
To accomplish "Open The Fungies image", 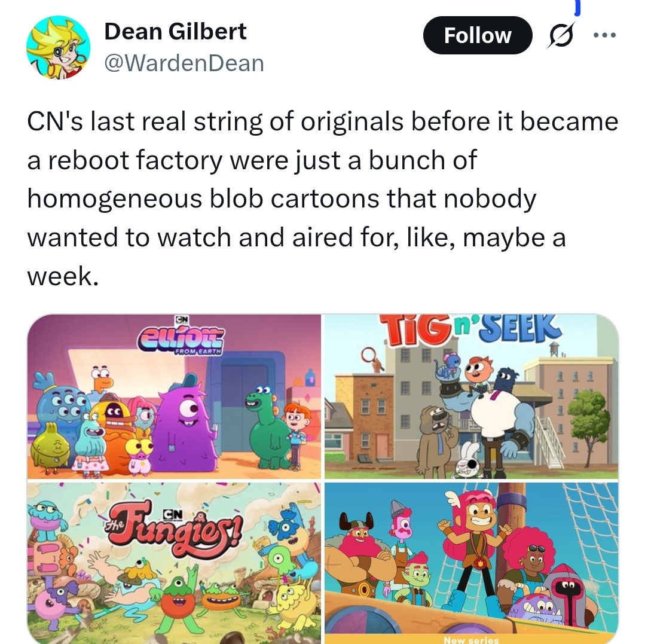I will [x=174, y=563].
